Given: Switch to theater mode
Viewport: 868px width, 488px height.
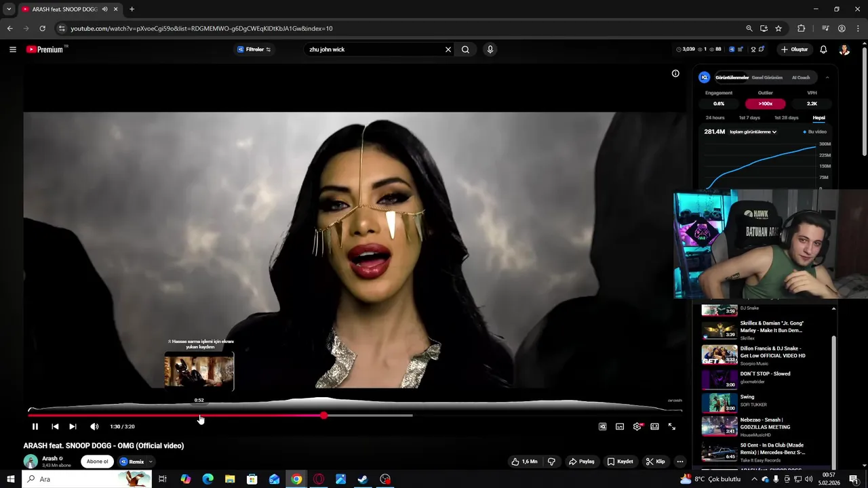Looking at the screenshot, I should (x=654, y=426).
